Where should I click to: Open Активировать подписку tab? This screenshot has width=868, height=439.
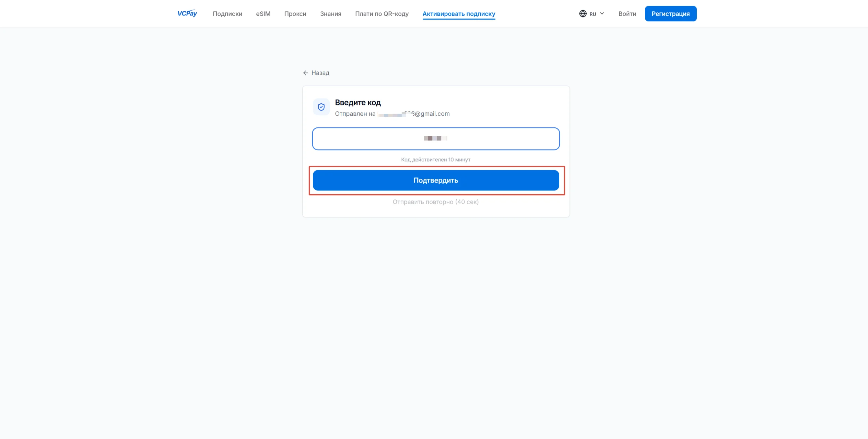coord(459,14)
